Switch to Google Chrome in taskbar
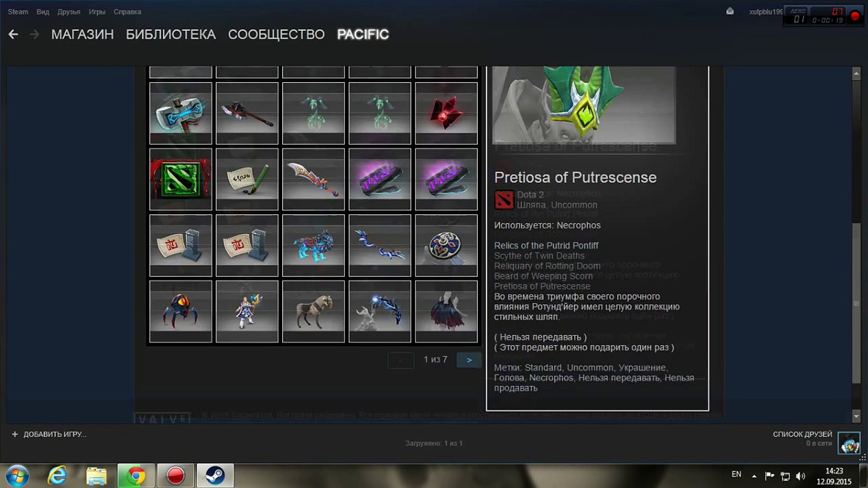This screenshot has width=868, height=488. pos(136,476)
